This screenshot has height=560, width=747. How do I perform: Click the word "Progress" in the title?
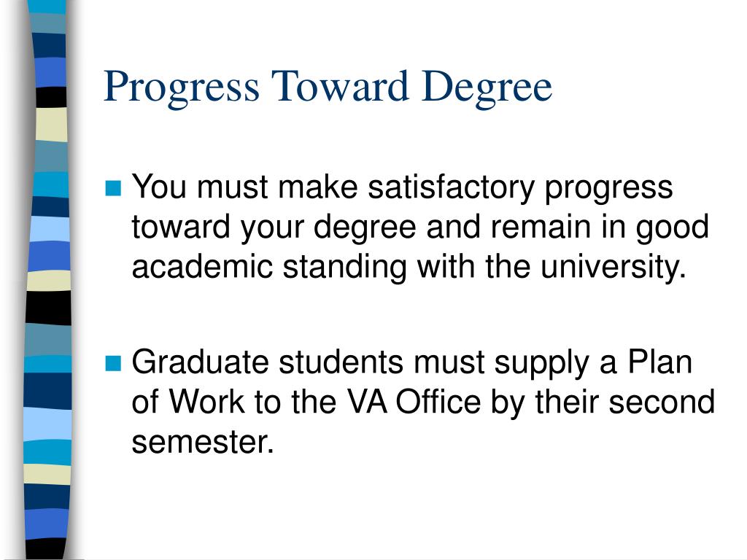[182, 87]
